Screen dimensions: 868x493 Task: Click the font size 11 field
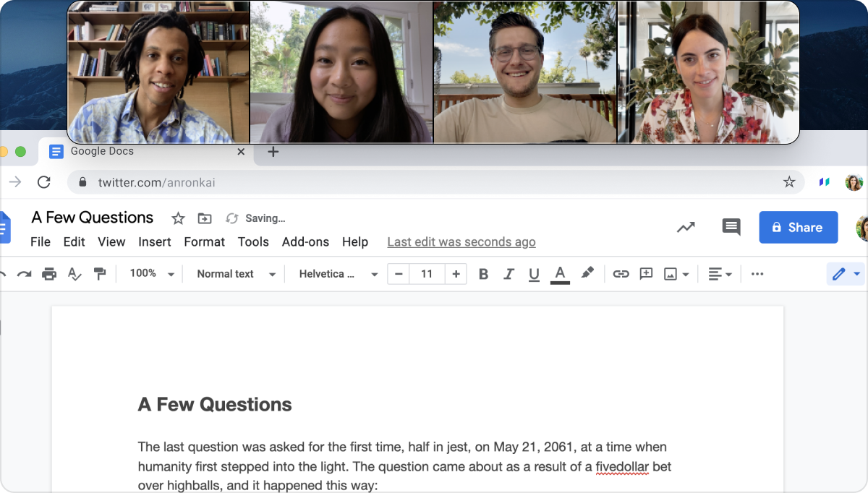click(x=427, y=274)
